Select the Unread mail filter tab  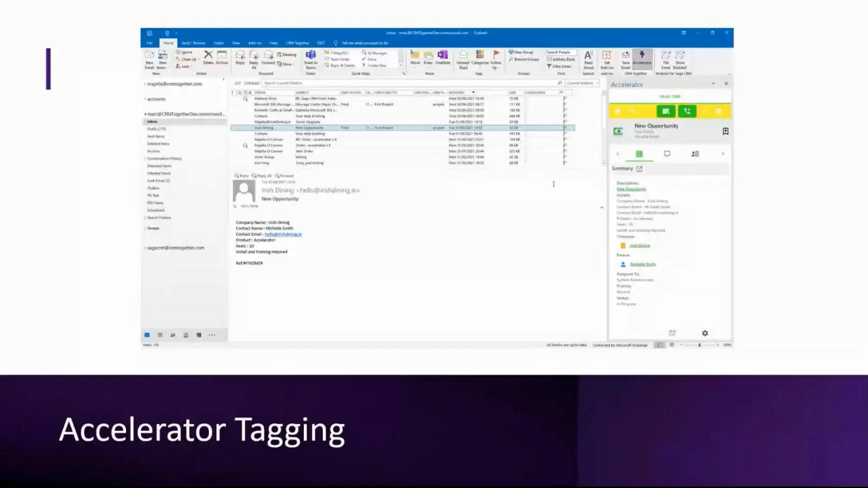[x=251, y=83]
